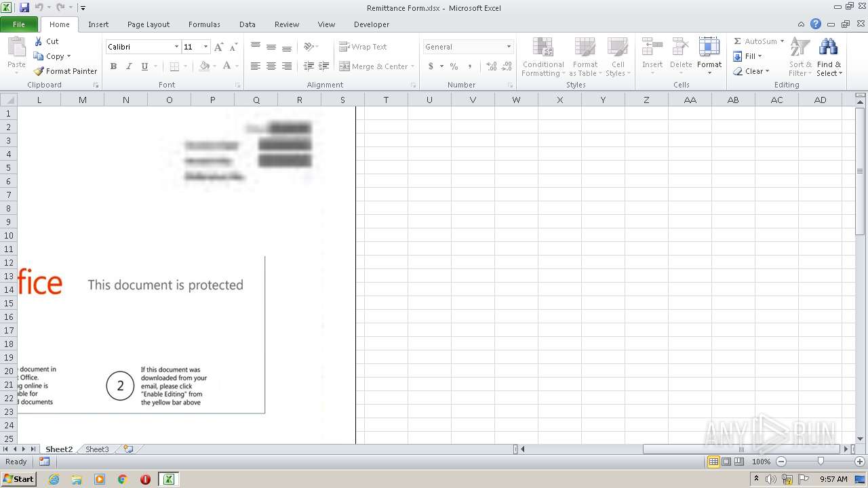Switch to the Insert tab

click(98, 24)
